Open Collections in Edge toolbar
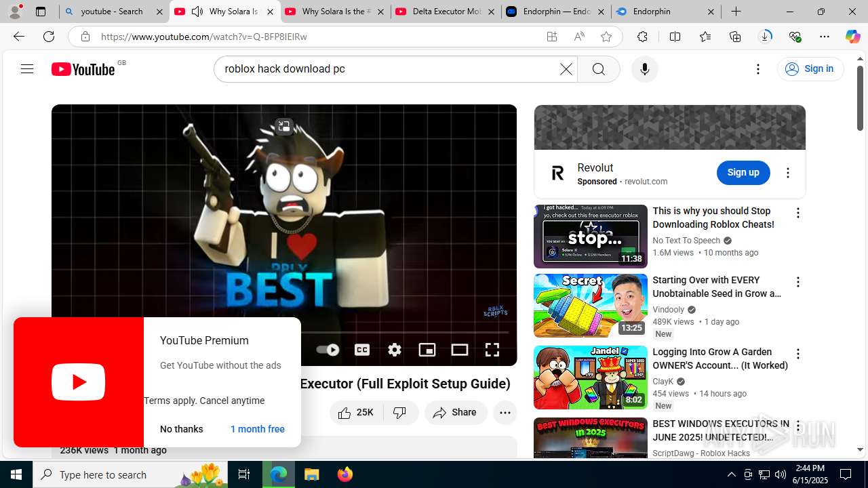This screenshot has width=868, height=488. (x=735, y=37)
